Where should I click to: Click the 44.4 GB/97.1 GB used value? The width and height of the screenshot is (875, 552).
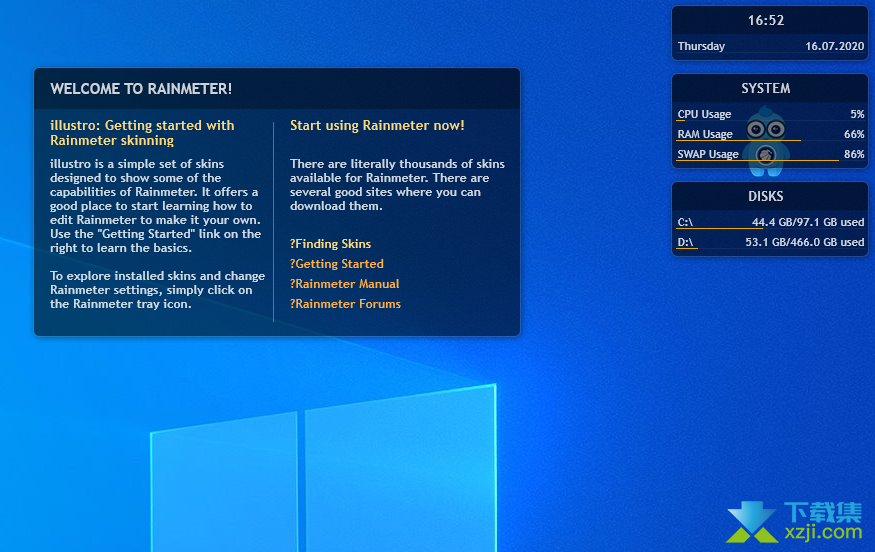point(808,222)
